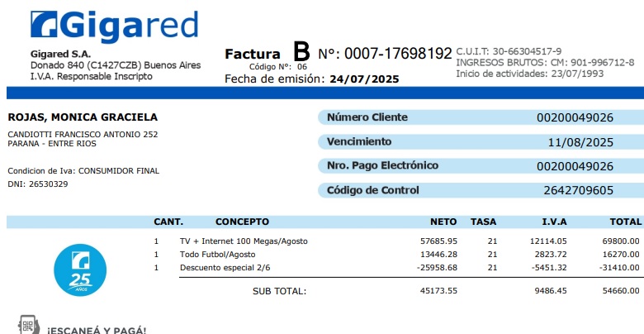Image resolution: width=644 pixels, height=334 pixels.
Task: Click the TOTAL column header
Action: pos(625,222)
